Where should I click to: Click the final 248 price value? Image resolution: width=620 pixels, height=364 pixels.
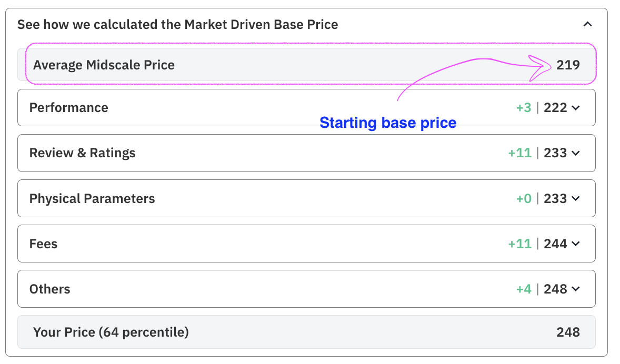568,332
